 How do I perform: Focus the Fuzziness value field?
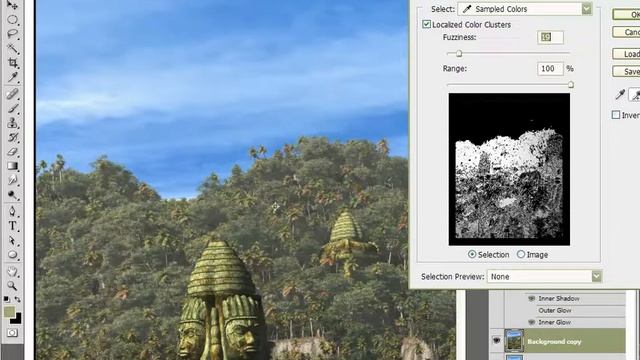click(550, 37)
